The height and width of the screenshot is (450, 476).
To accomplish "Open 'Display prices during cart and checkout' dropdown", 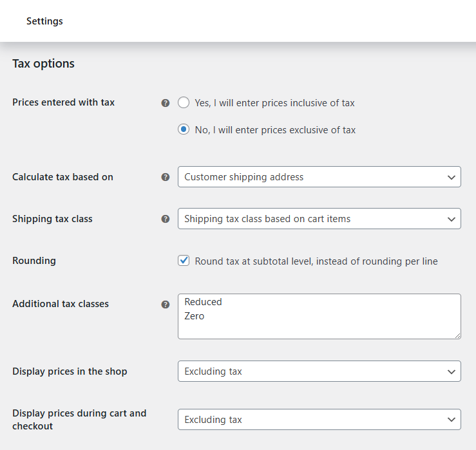I will (x=319, y=419).
